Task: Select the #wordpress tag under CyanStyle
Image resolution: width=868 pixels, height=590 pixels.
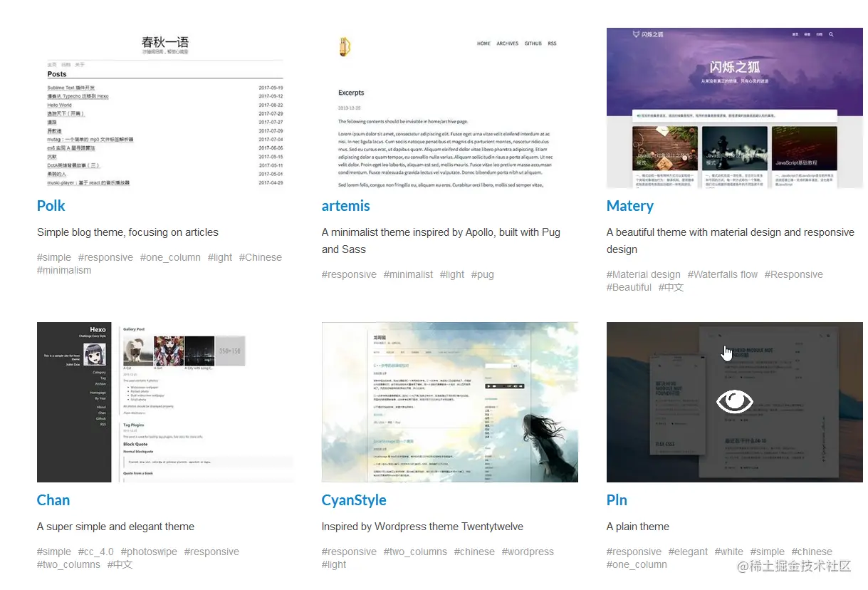Action: click(528, 552)
